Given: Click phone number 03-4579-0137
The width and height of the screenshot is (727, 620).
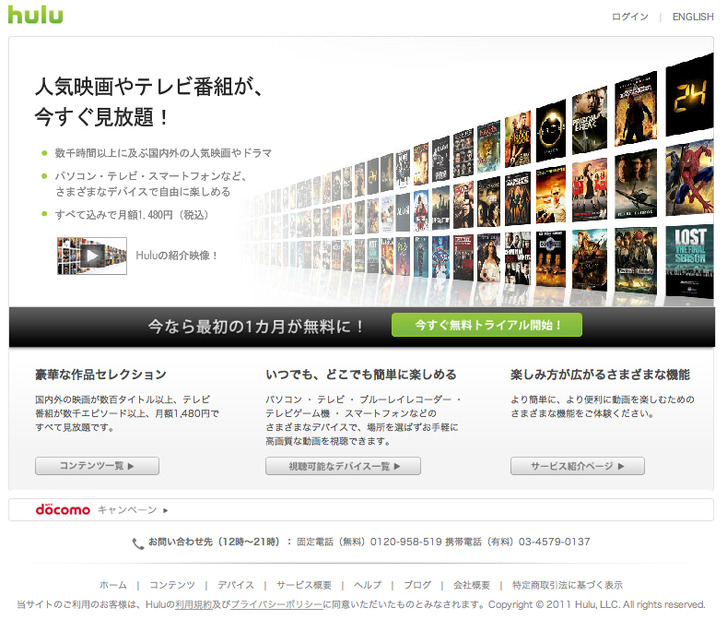Looking at the screenshot, I should click(554, 542).
